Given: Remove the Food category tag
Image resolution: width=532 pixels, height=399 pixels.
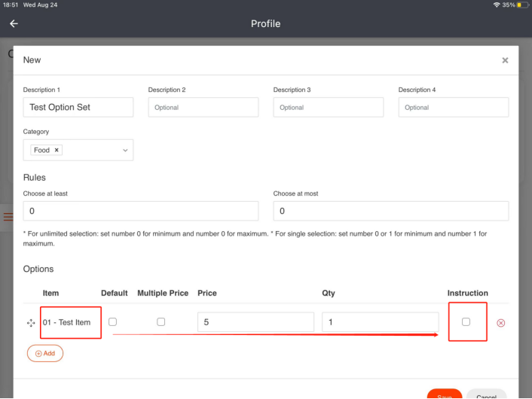Looking at the screenshot, I should [x=57, y=151].
